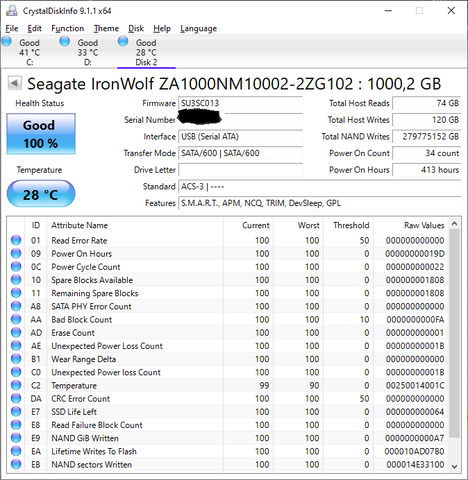This screenshot has width=468, height=480.
Task: Click status orb for Read Error Rate
Action: pyautogui.click(x=16, y=240)
